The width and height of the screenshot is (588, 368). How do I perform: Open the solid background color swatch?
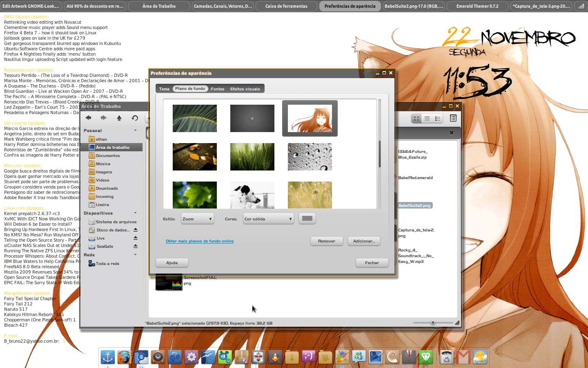click(307, 218)
